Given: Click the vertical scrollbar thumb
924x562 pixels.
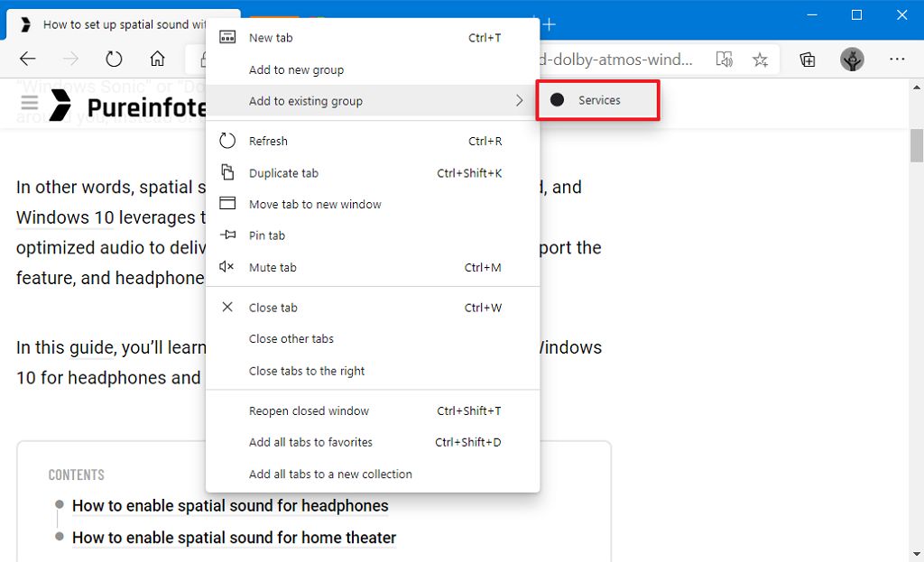Looking at the screenshot, I should click(x=917, y=145).
